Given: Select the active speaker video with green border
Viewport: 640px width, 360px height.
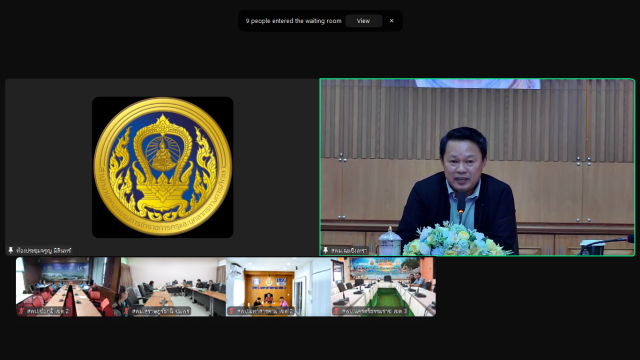Looking at the screenshot, I should pyautogui.click(x=477, y=167).
